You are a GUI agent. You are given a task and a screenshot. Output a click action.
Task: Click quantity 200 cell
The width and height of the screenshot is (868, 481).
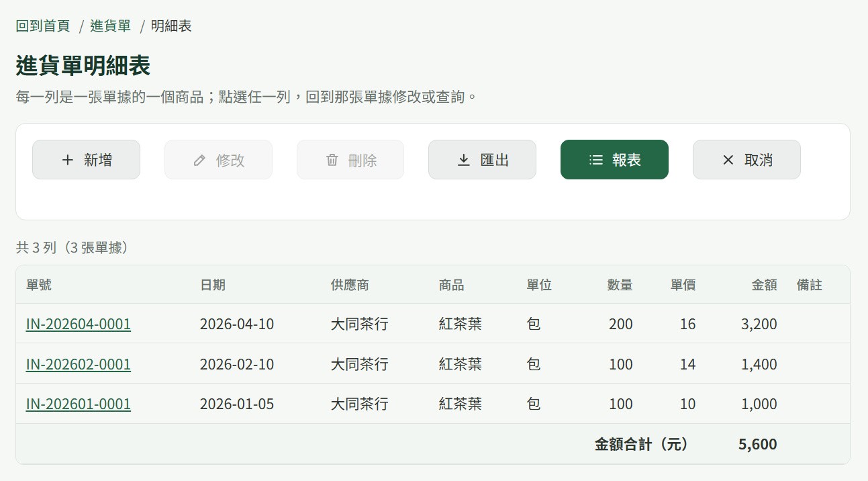coord(621,324)
